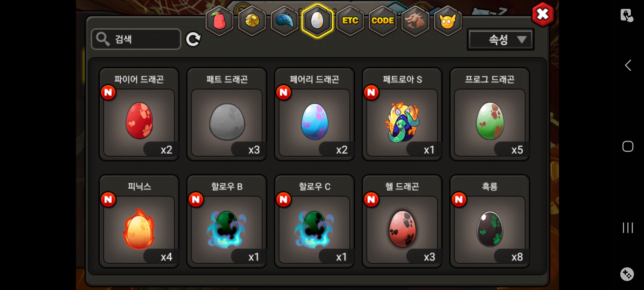This screenshot has height=290, width=644.
Task: Click the refresh arrow beside search
Action: [x=193, y=39]
